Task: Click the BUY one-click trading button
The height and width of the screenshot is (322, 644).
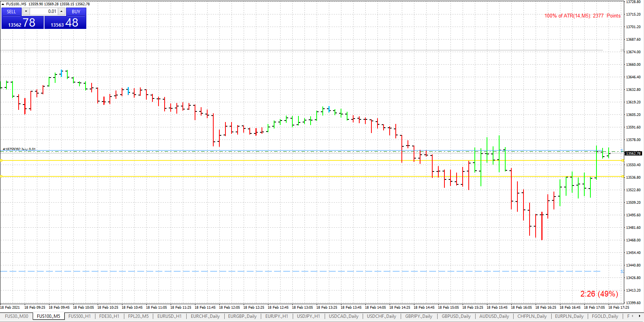Action: [76, 12]
